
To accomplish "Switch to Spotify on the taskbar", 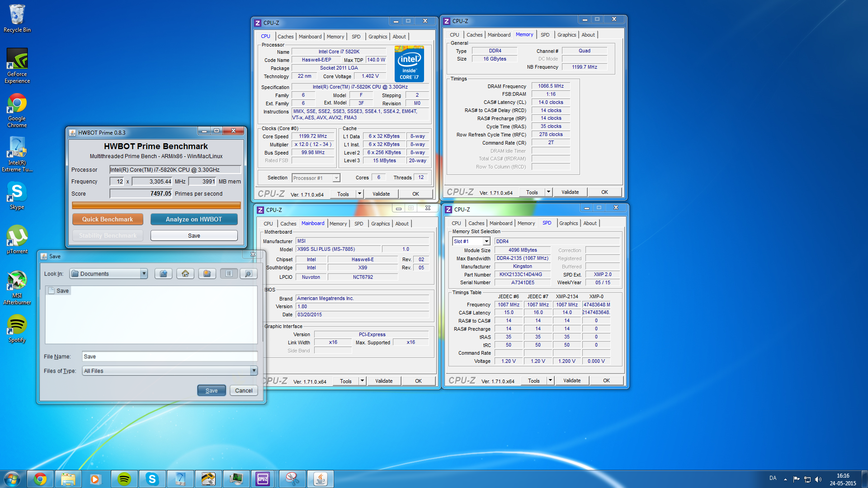I will [124, 479].
